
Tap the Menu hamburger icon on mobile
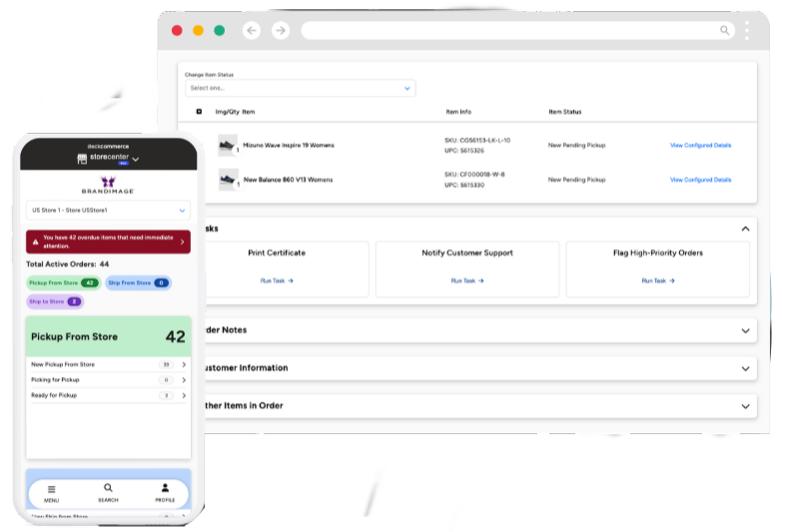click(x=52, y=489)
